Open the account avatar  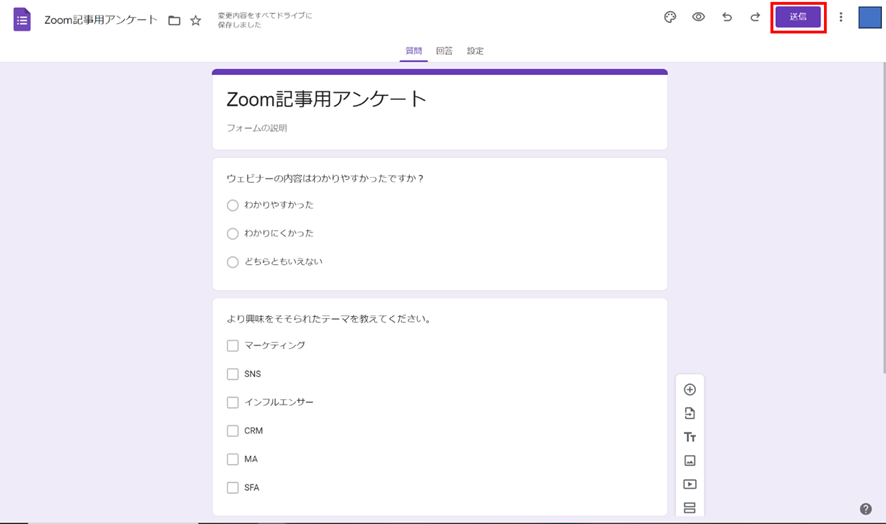870,17
